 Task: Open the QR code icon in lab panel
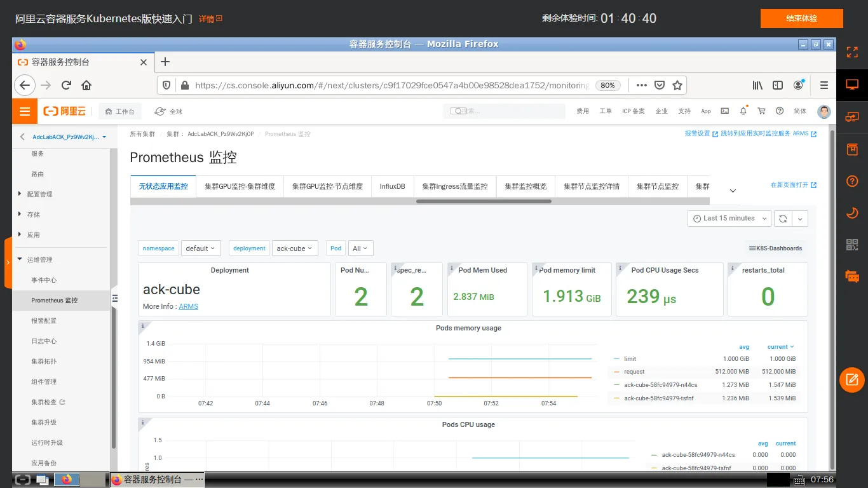(x=852, y=245)
